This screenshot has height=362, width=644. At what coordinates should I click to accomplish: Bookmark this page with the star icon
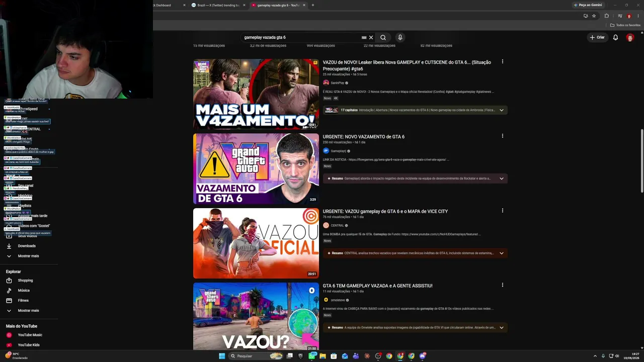[594, 16]
